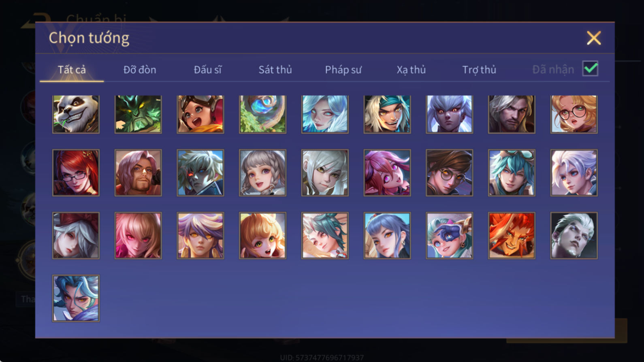Screen dimensions: 644x362
Task: Pick the red-haired hero with glasses
Action: pyautogui.click(x=76, y=173)
